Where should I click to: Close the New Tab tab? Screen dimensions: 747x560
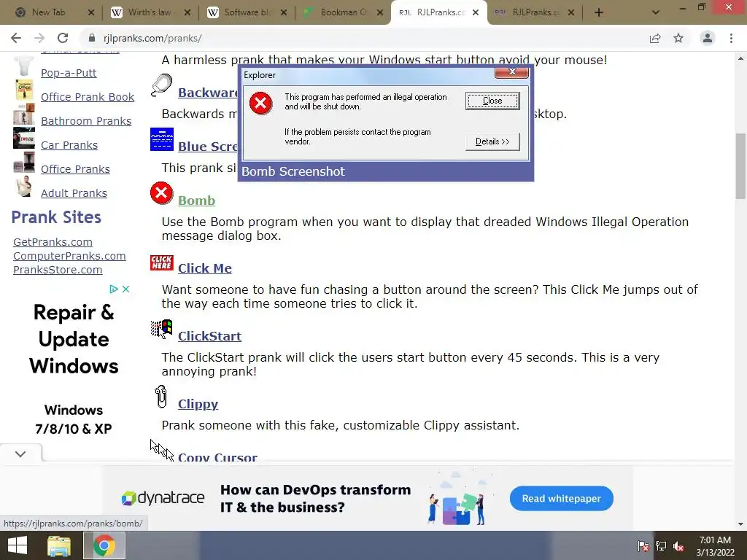tap(91, 13)
